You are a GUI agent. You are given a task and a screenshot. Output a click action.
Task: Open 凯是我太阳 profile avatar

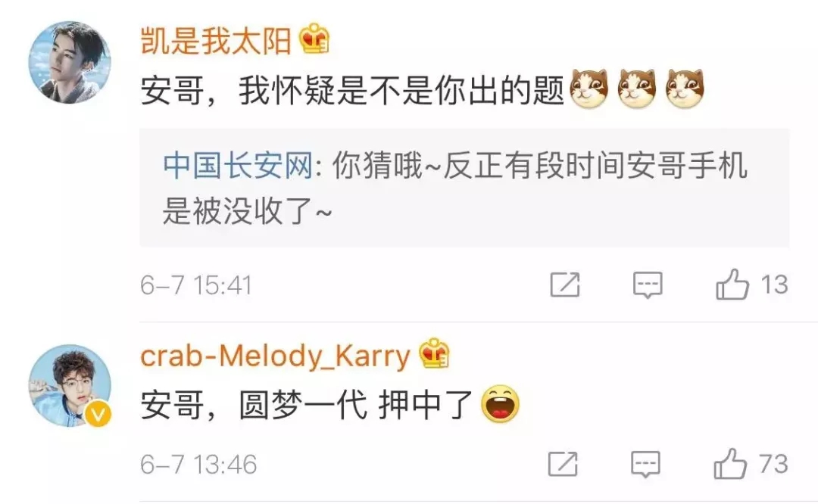(x=70, y=63)
